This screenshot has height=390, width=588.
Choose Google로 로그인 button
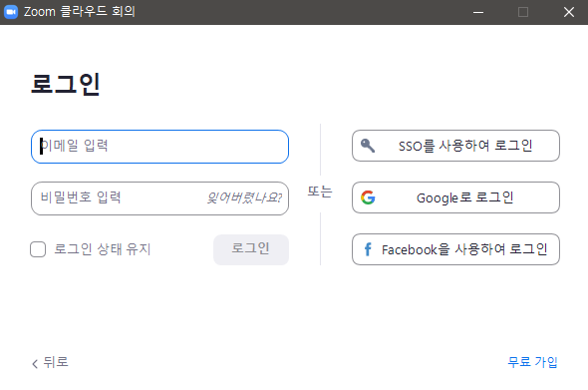(x=455, y=197)
